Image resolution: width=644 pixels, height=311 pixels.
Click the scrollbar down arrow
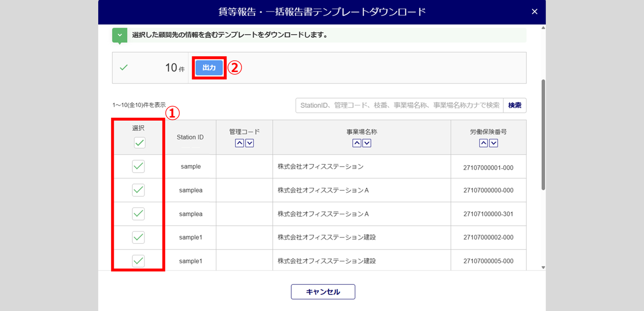(543, 268)
